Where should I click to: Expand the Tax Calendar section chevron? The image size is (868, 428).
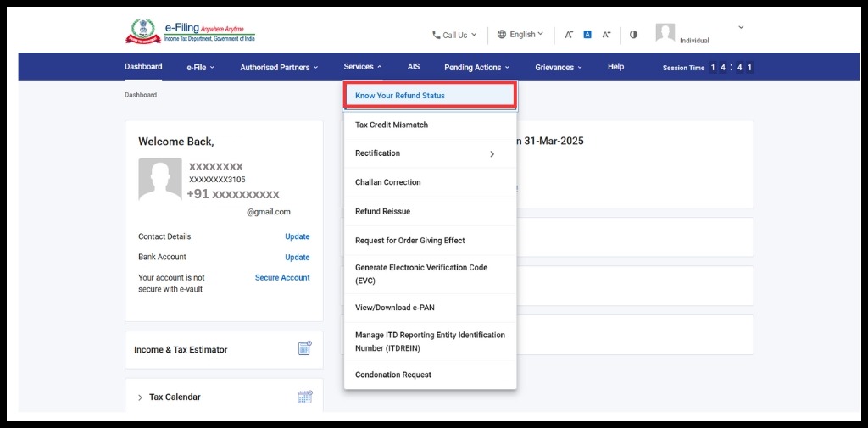point(140,397)
